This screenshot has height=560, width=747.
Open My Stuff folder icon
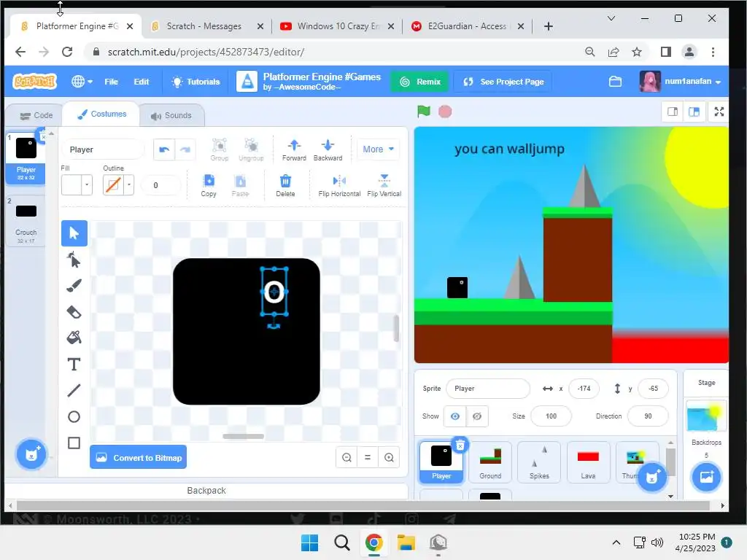coord(615,82)
